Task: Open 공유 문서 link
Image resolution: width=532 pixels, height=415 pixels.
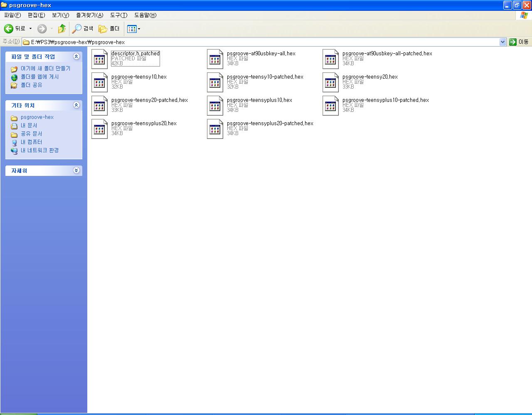Action: [32, 134]
